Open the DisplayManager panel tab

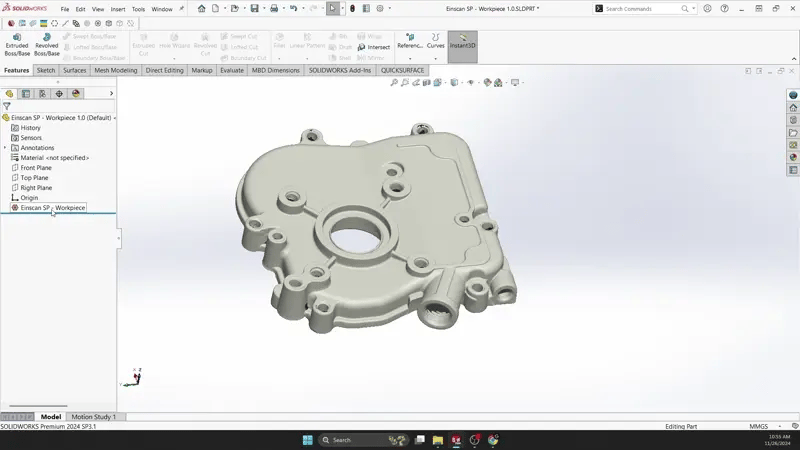pos(76,93)
